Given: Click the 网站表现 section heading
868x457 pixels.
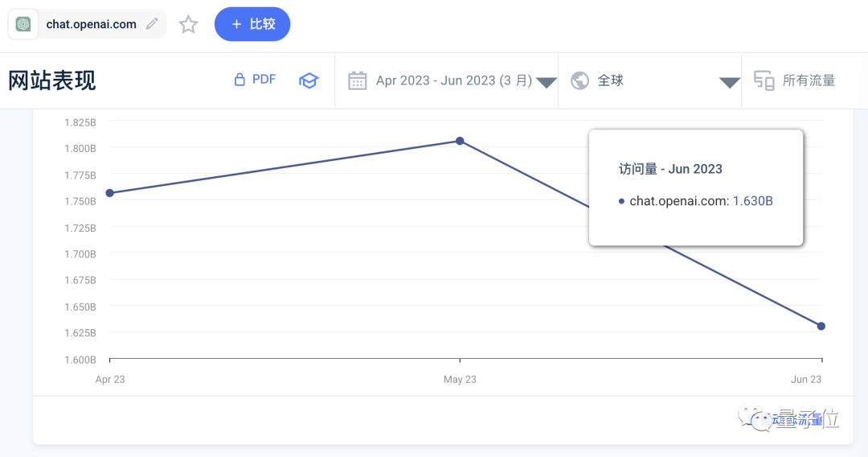Looking at the screenshot, I should 52,81.
